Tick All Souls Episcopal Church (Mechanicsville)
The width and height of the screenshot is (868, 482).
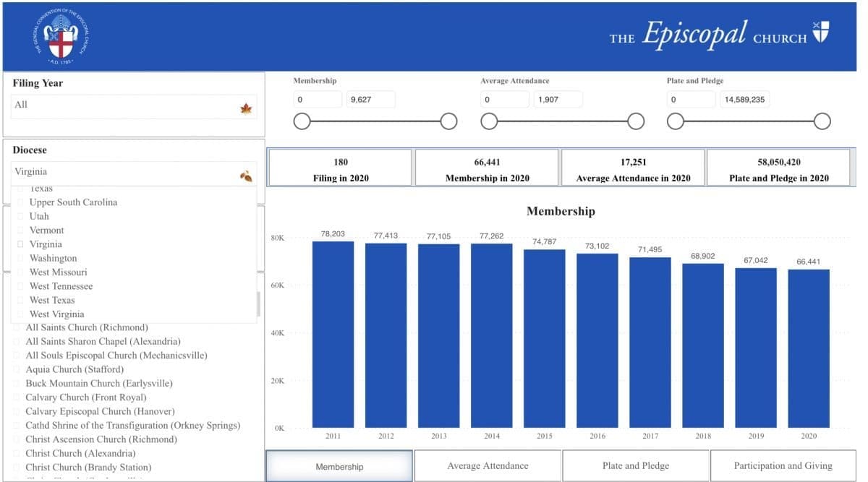point(17,356)
